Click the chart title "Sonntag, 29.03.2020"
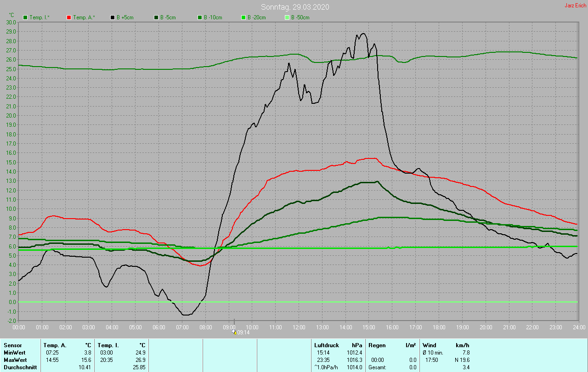Image resolution: width=588 pixels, height=372 pixels. click(x=295, y=7)
